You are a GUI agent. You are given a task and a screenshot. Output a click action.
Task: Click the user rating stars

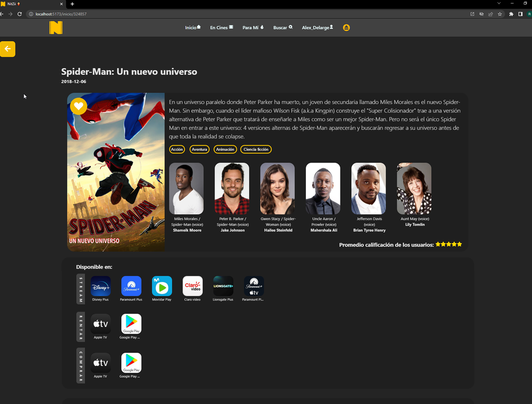(x=448, y=244)
